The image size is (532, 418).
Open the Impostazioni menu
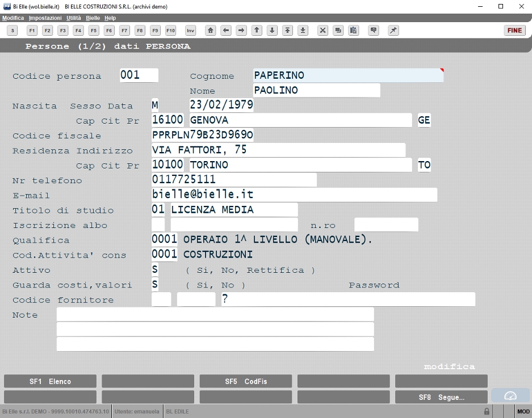click(x=45, y=18)
